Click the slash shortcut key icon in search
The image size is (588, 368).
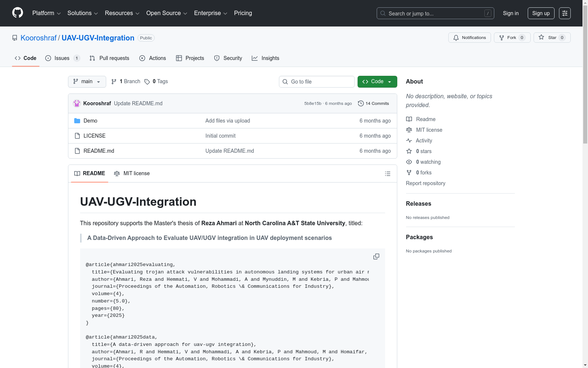pos(488,13)
